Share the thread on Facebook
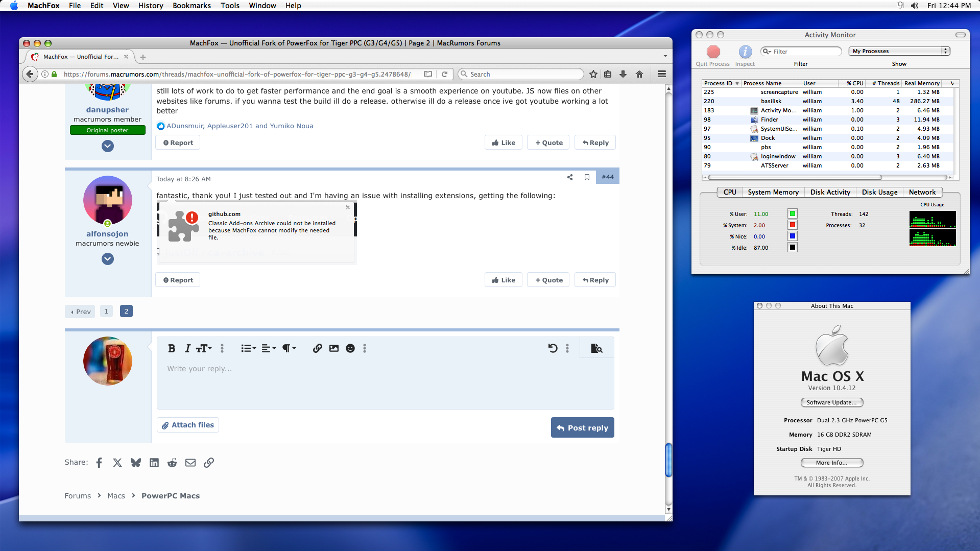980x551 pixels. 99,463
